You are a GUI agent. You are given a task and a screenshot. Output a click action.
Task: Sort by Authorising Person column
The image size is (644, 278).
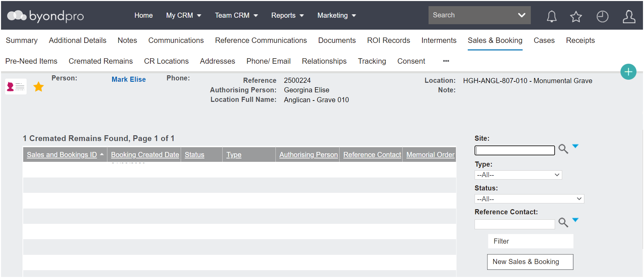click(309, 155)
